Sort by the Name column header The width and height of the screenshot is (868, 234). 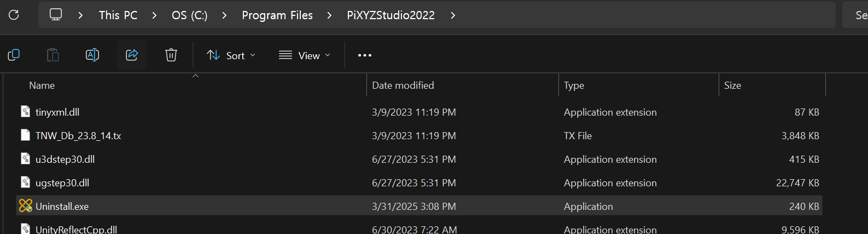coord(42,85)
